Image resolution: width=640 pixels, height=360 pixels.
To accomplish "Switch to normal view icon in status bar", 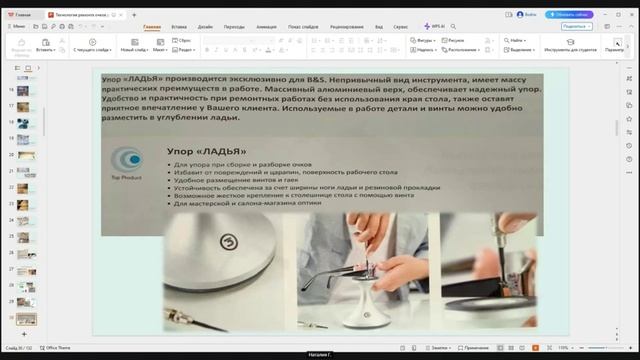I will click(x=500, y=348).
